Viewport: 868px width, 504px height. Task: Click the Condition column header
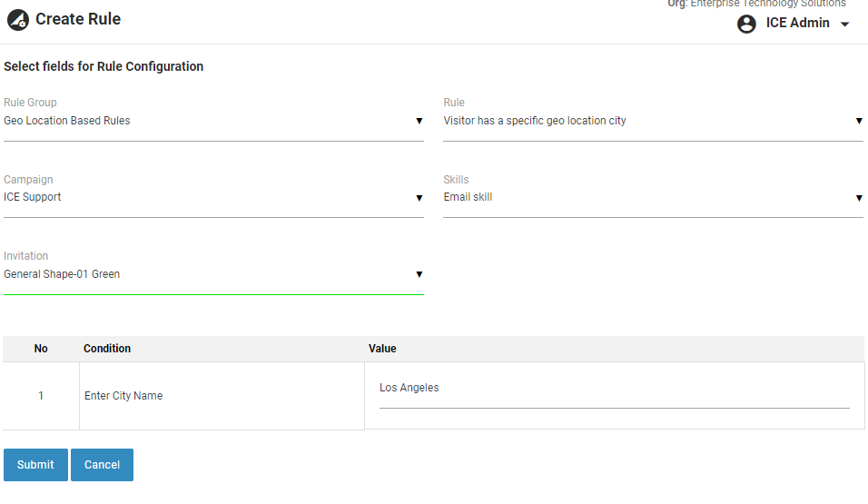pos(107,349)
